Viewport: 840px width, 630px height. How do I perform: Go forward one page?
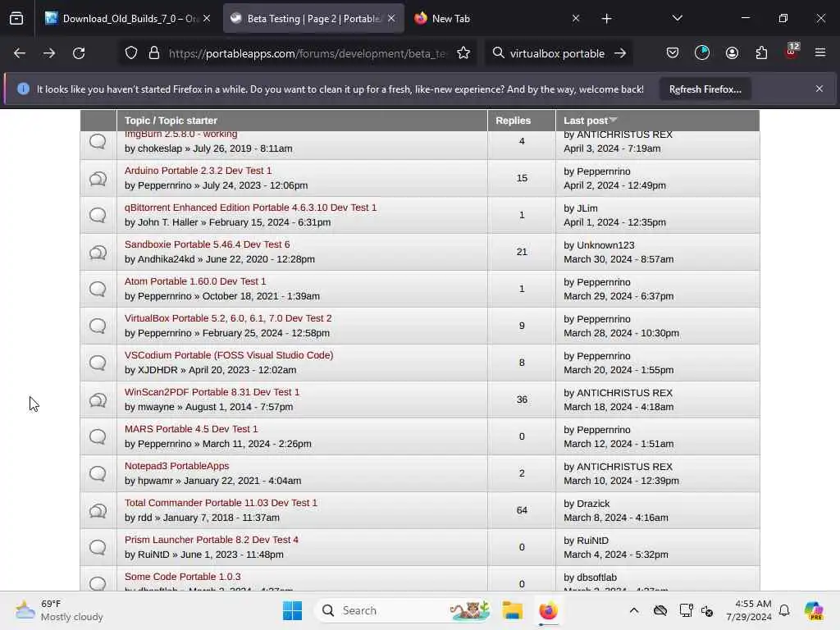coord(48,53)
